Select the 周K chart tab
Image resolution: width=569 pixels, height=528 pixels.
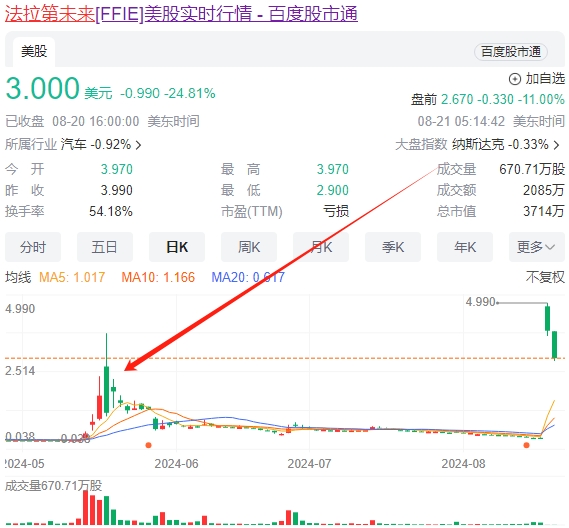tap(249, 247)
